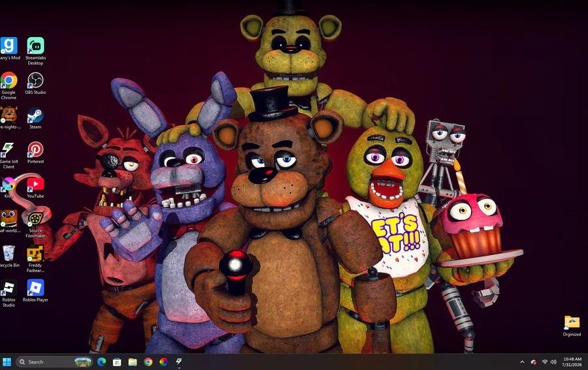Select Freddy Fazbear pixel icon shortcut
Viewport: 588px width, 370px height.
pyautogui.click(x=36, y=259)
